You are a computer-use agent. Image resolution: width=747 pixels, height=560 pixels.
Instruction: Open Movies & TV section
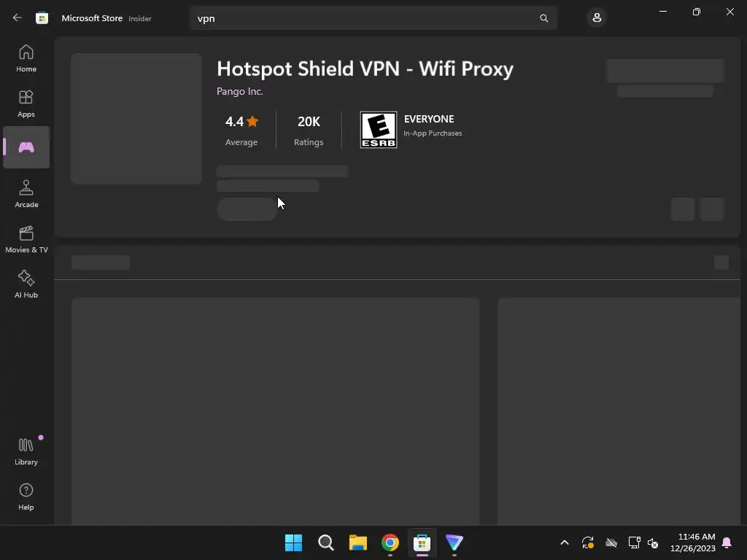tap(26, 239)
